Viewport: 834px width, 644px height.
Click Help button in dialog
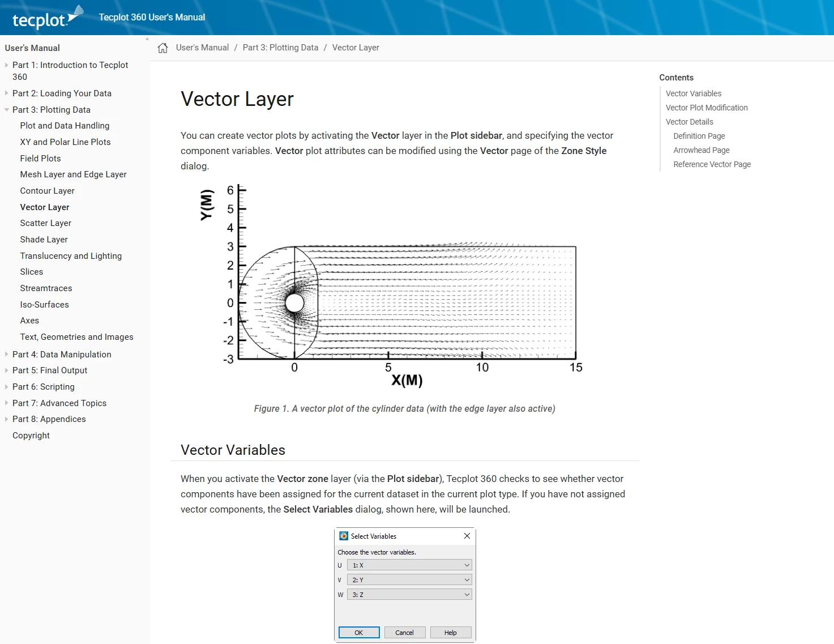click(451, 633)
